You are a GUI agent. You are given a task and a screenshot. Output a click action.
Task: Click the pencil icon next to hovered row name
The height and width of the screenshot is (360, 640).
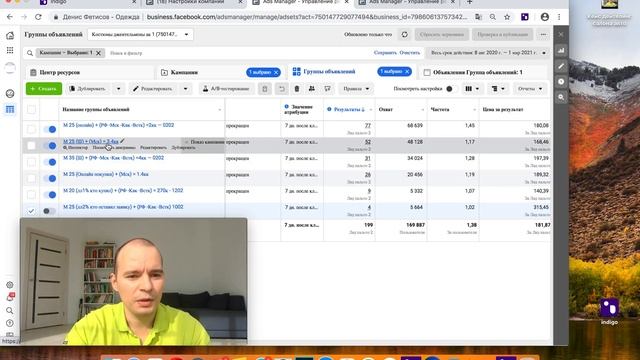click(122, 141)
